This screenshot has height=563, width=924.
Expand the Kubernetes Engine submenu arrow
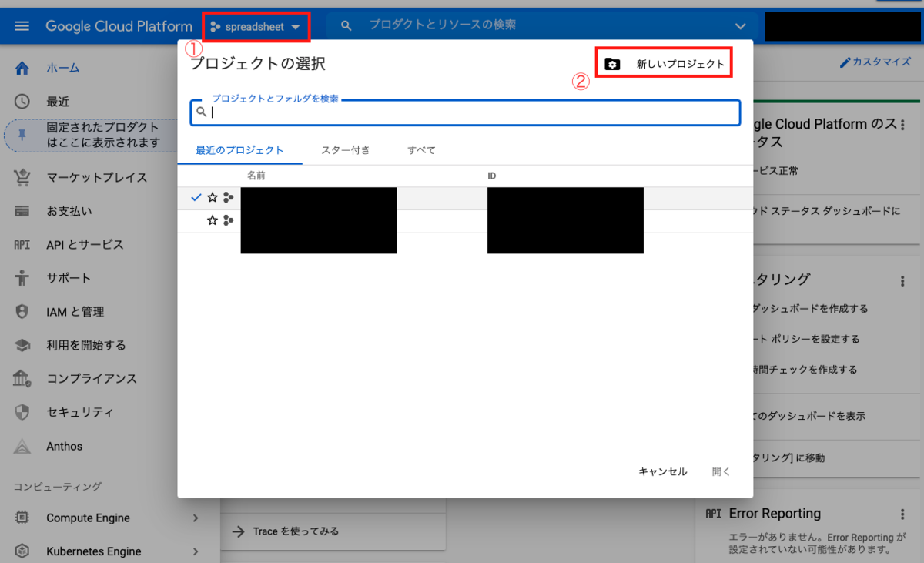196,551
